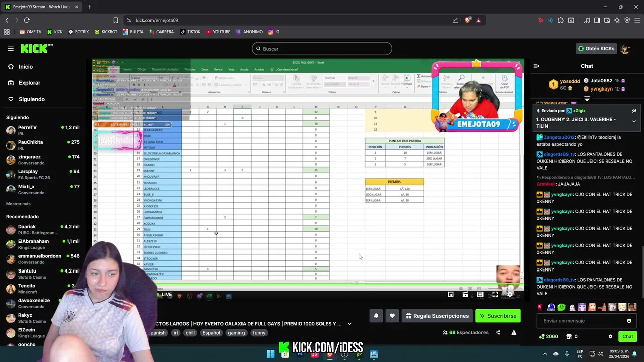
Task: Collapse the chat panel with arrow icon
Action: tap(536, 66)
